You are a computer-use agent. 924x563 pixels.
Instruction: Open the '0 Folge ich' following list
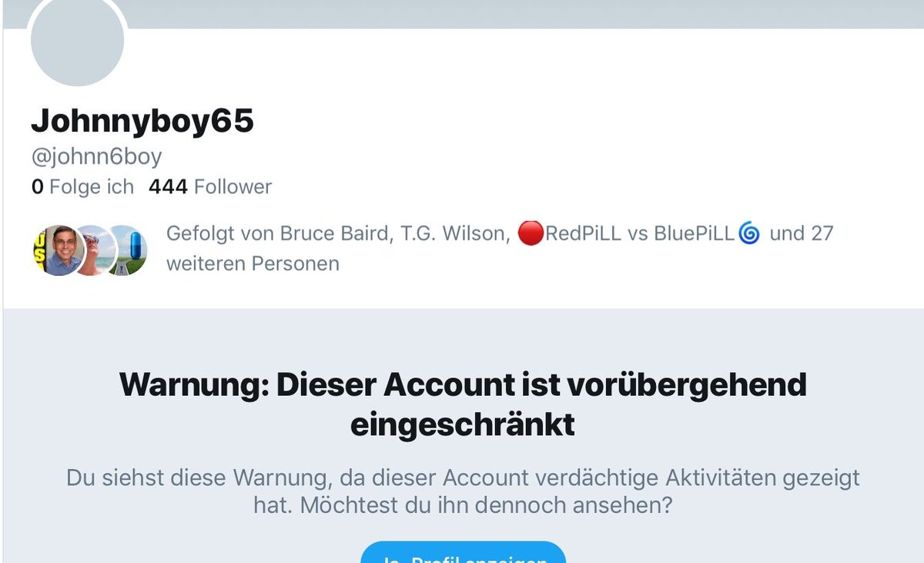coord(82,186)
